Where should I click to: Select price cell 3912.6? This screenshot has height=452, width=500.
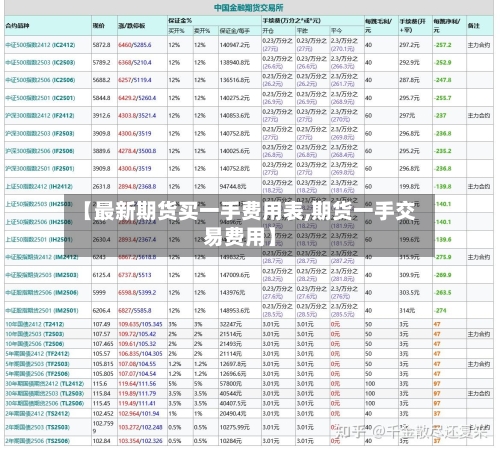[x=101, y=116]
